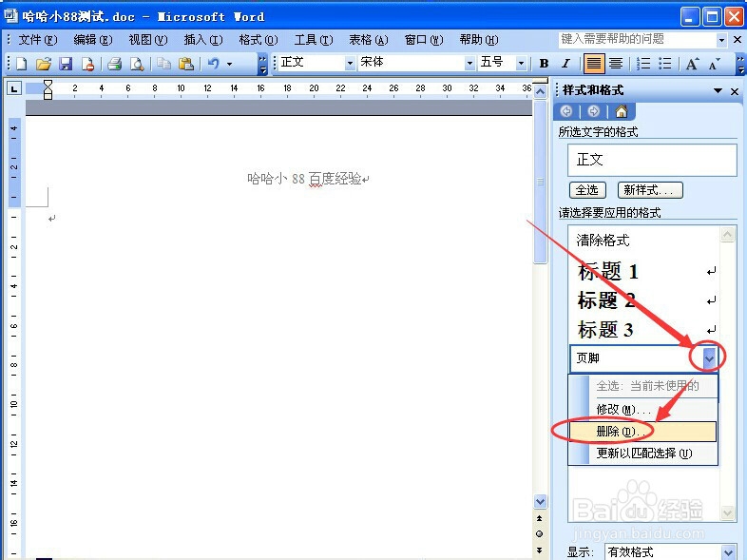Open the undo history dropdown arrow
This screenshot has height=560, width=747.
229,64
